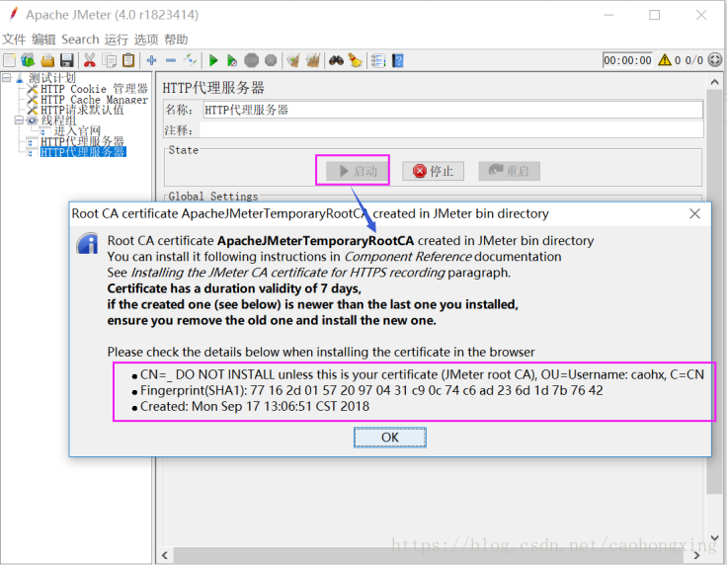
Task: Click the horizontal scrollbar left arrow
Action: click(165, 555)
